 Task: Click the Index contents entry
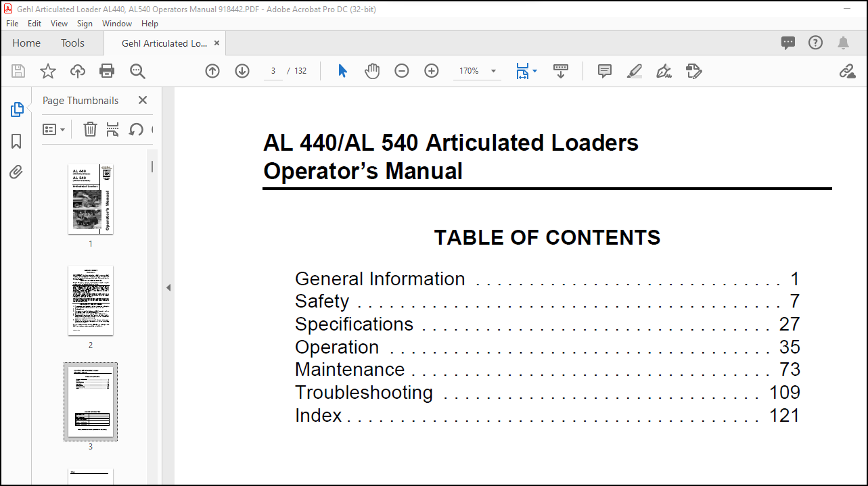[547, 415]
